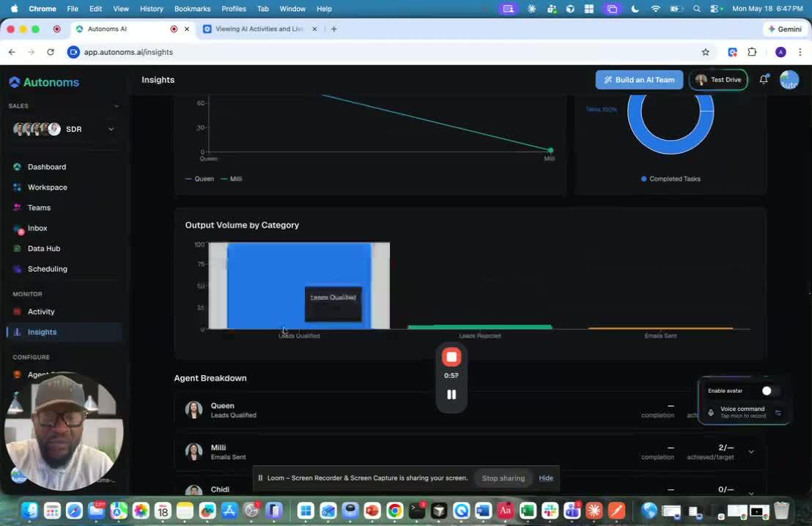This screenshot has width=812, height=526.
Task: Toggle Milli series in chart legend
Action: [x=232, y=179]
